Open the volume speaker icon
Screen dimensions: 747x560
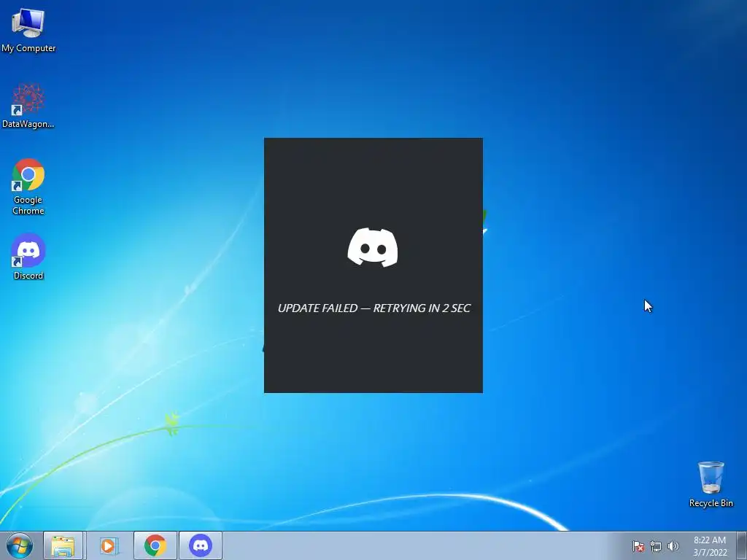pos(673,546)
